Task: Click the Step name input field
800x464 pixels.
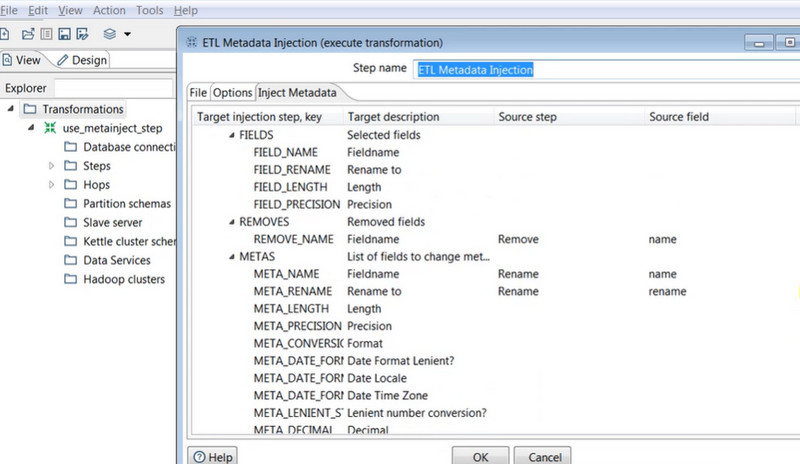Action: pyautogui.click(x=600, y=69)
